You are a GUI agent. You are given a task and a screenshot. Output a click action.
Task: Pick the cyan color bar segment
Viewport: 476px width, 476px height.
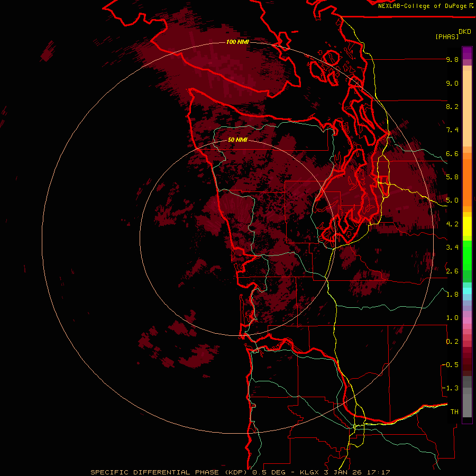pos(467,291)
